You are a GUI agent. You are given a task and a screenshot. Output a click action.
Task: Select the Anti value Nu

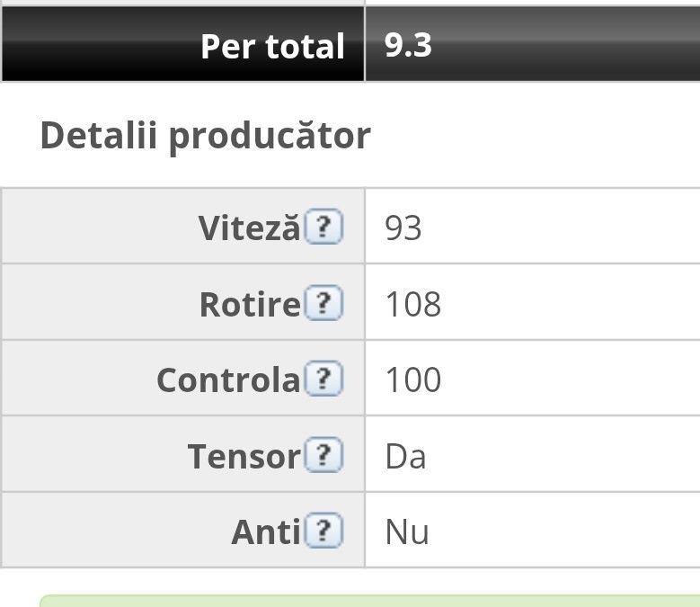pyautogui.click(x=407, y=532)
